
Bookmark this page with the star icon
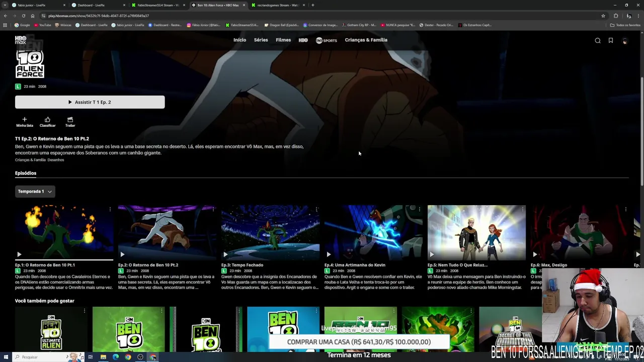click(x=603, y=16)
